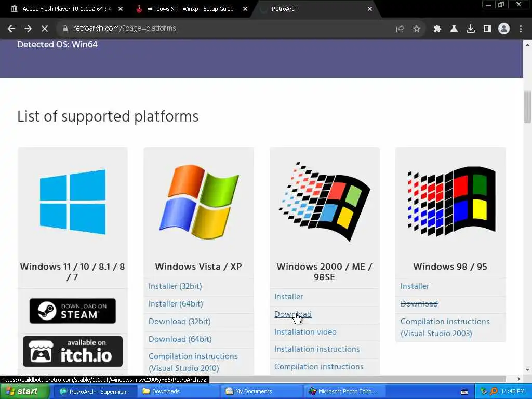Click the scrollbar up arrow
The image size is (532, 399).
point(527,45)
